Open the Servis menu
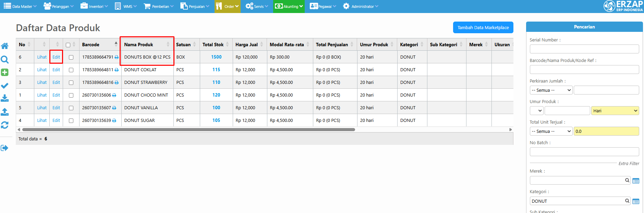 (x=257, y=6)
